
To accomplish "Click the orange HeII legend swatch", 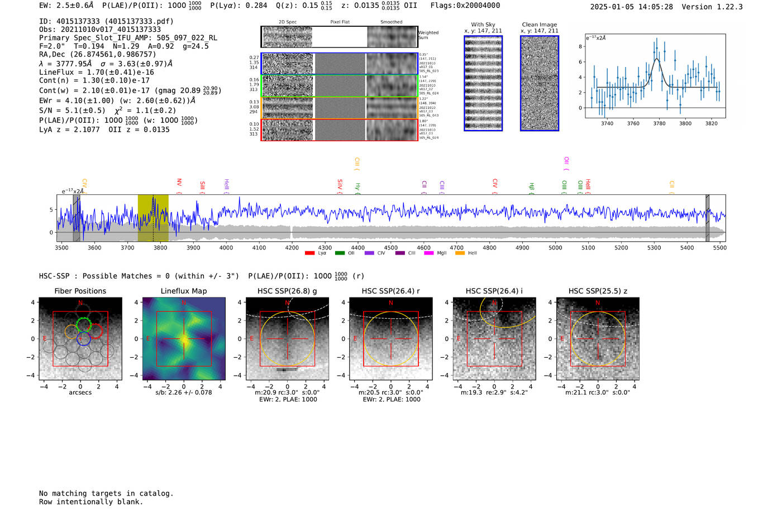I will [460, 253].
